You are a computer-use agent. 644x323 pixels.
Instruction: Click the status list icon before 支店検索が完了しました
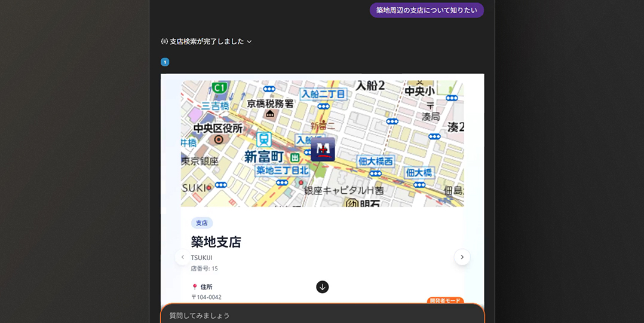[164, 41]
